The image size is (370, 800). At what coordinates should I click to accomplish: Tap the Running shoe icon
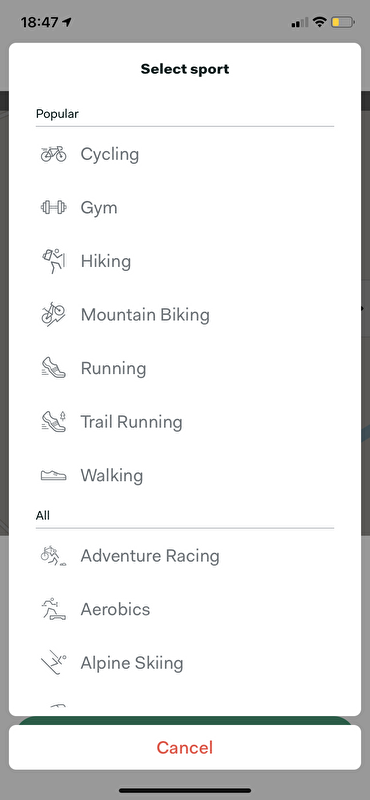[x=54, y=368]
